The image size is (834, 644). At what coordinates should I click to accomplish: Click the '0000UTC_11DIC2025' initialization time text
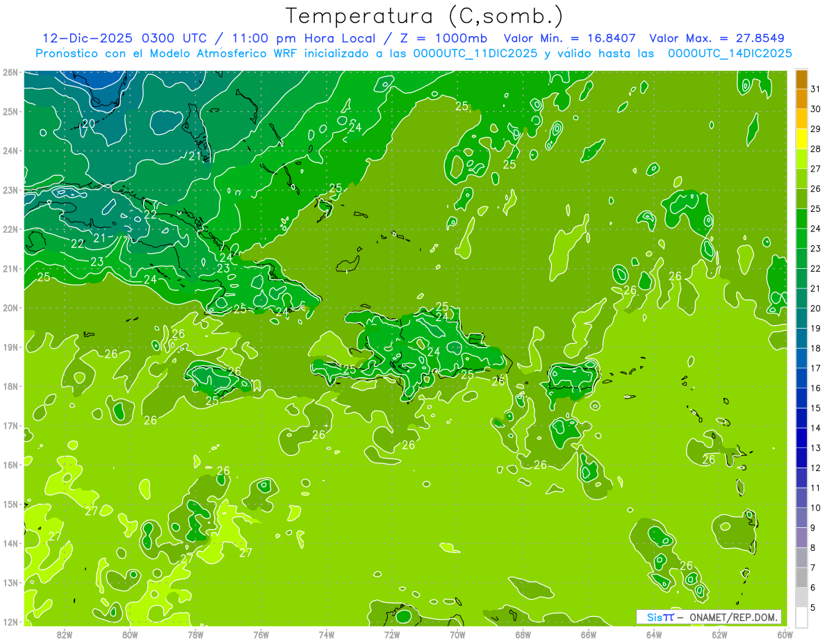pyautogui.click(x=475, y=53)
